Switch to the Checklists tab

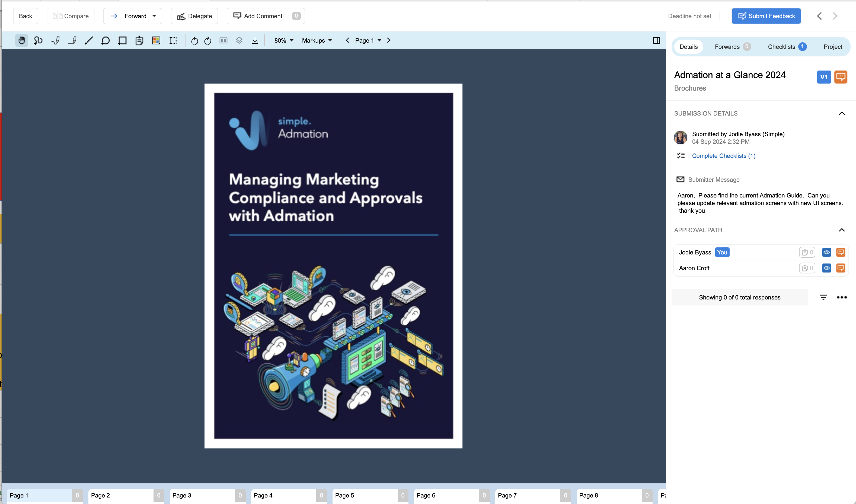pyautogui.click(x=787, y=47)
